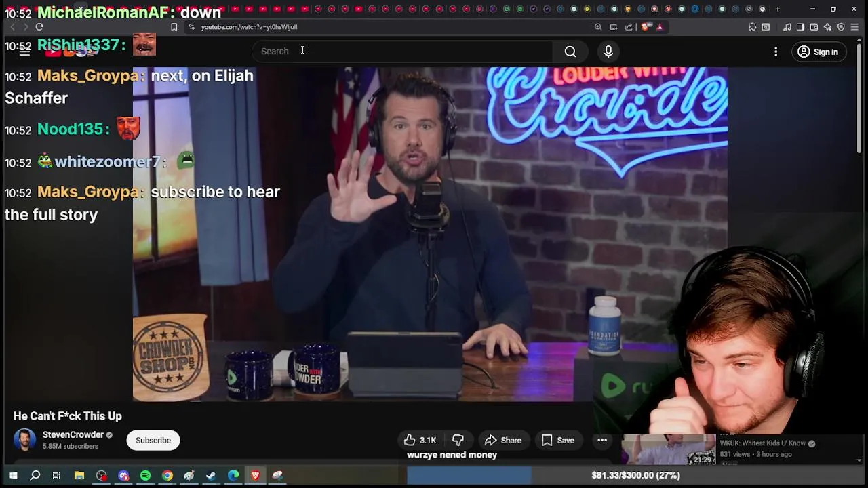Click the share page icon in address bar
868x488 pixels.
coord(629,27)
